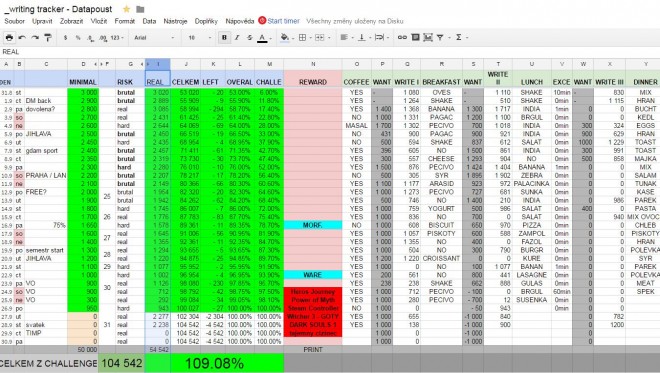This screenshot has height=373, width=660.
Task: Open the text color picker
Action: [x=262, y=38]
